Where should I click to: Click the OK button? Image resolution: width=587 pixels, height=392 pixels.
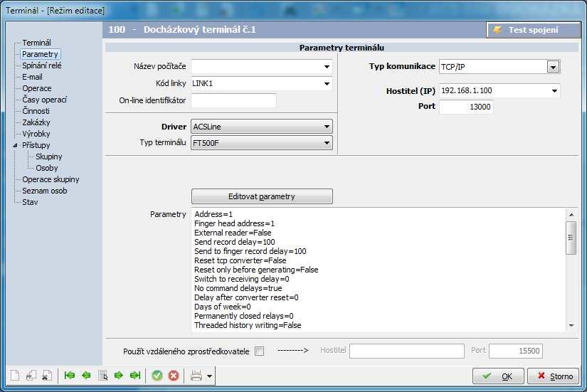click(498, 376)
